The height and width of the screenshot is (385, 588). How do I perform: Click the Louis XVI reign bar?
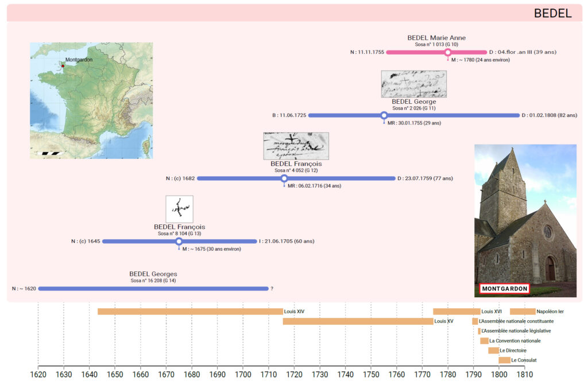tap(457, 312)
